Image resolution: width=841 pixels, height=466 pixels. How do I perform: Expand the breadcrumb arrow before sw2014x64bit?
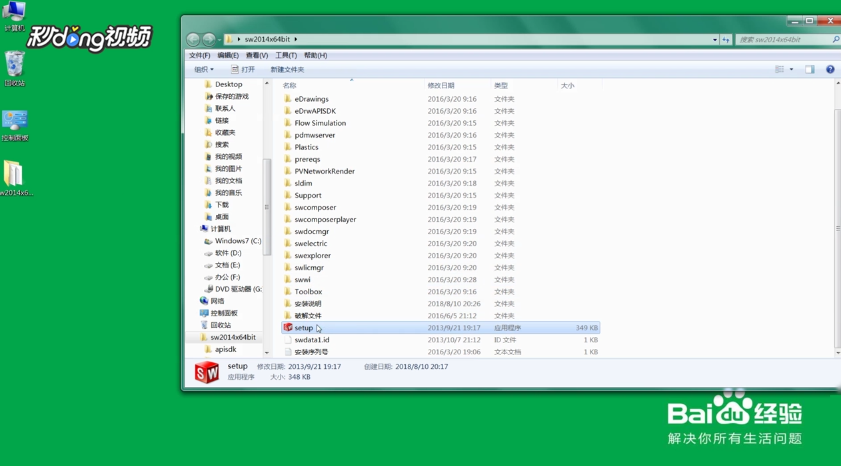click(239, 39)
